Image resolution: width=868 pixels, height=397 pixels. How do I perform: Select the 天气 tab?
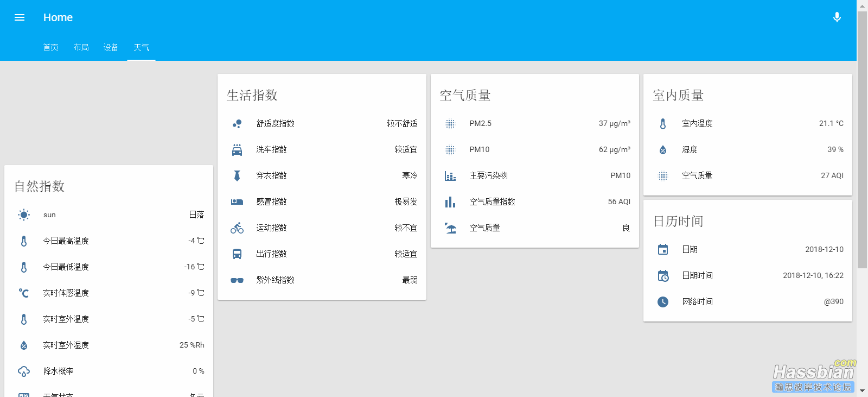141,48
